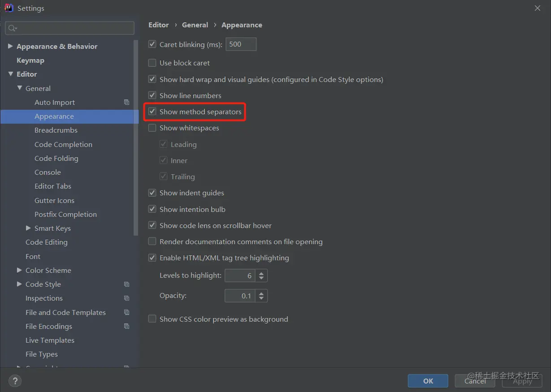The width and height of the screenshot is (551, 392).
Task: Click the project-level icon beside Code Style
Action: click(x=126, y=284)
